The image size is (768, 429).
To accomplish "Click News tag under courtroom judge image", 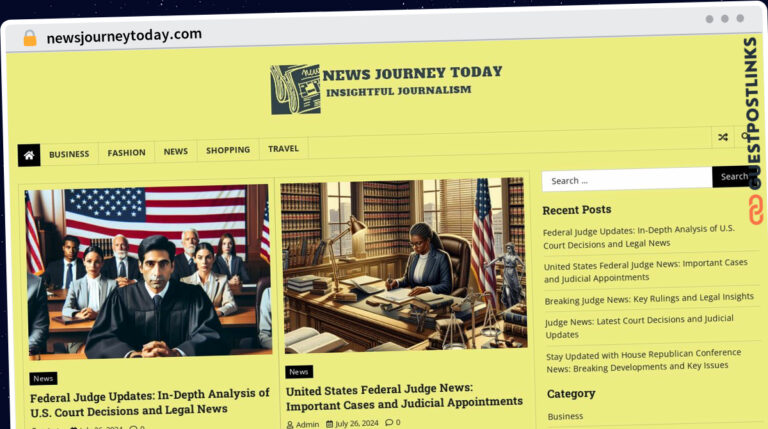I will pyautogui.click(x=43, y=379).
